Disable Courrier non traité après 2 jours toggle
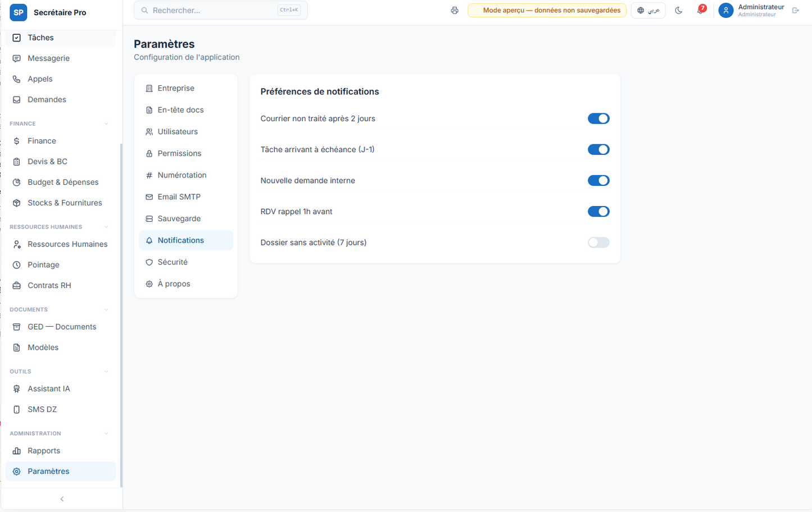This screenshot has width=812, height=512. pyautogui.click(x=598, y=118)
